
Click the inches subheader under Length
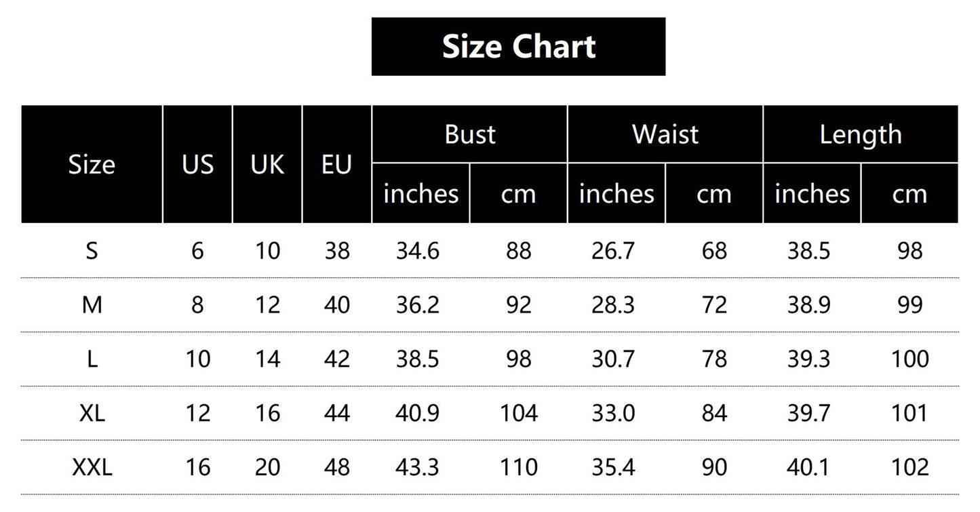[x=812, y=194]
